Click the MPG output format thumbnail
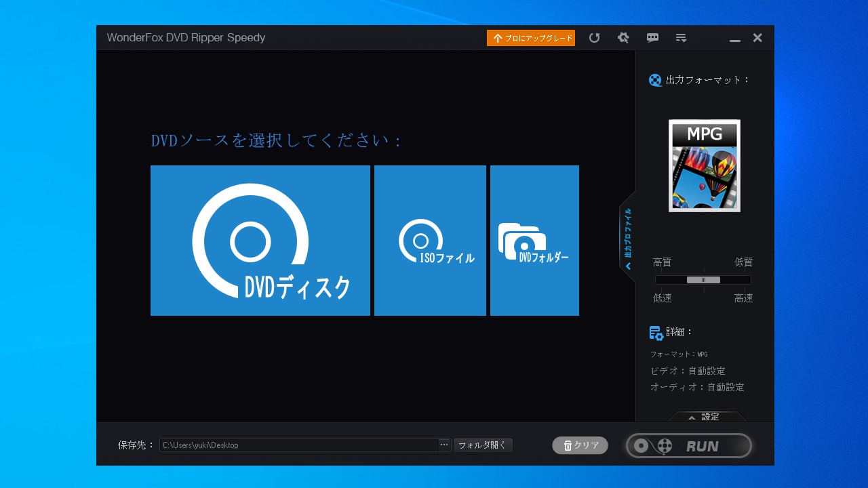Image resolution: width=868 pixels, height=488 pixels. [704, 166]
